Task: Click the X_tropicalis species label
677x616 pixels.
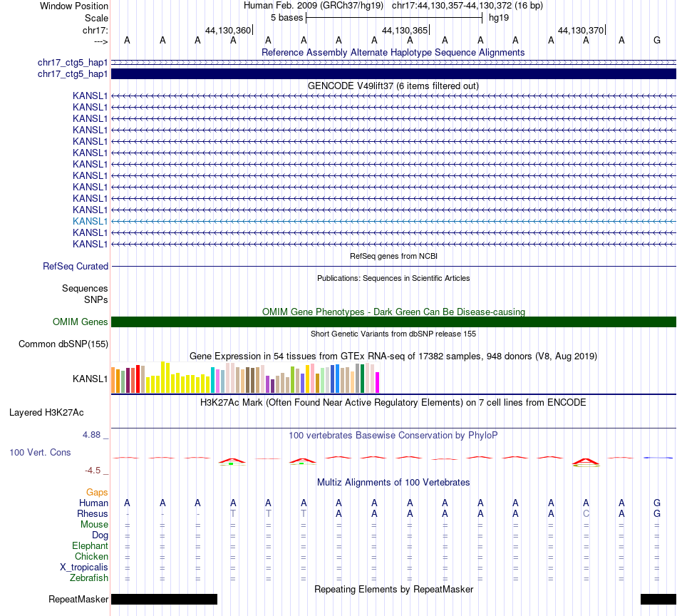Action: pos(84,568)
